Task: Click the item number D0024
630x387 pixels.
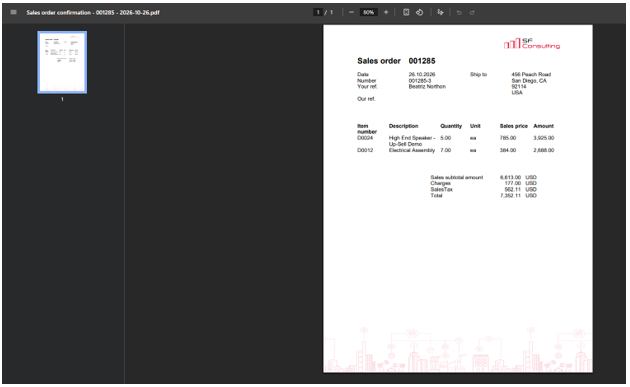Action: (365, 138)
